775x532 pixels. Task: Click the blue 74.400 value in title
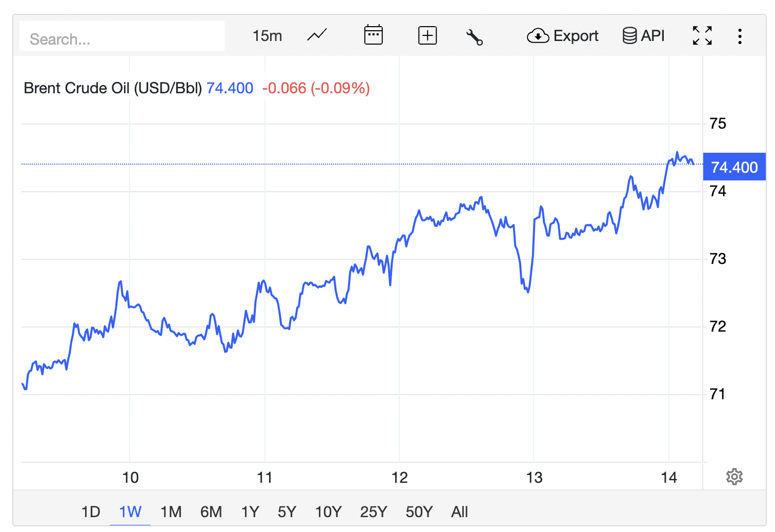coord(230,88)
